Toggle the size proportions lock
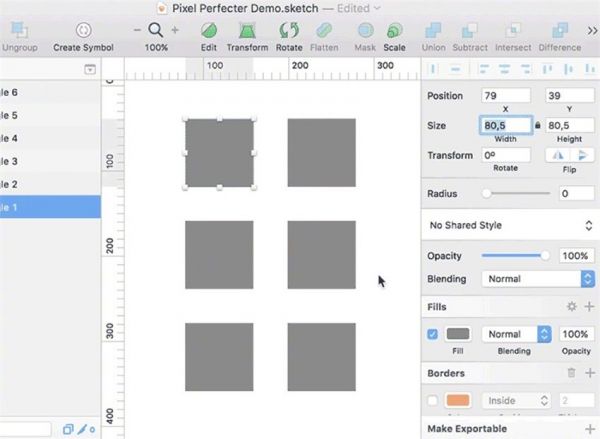Screen dimensions: 600x439 click(539, 125)
